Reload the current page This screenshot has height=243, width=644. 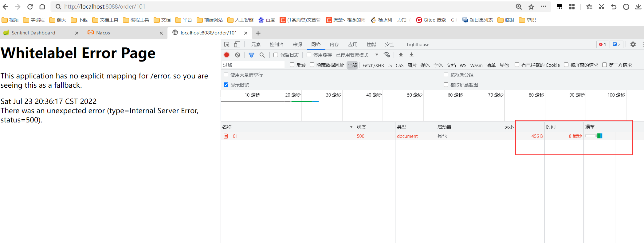pos(30,6)
